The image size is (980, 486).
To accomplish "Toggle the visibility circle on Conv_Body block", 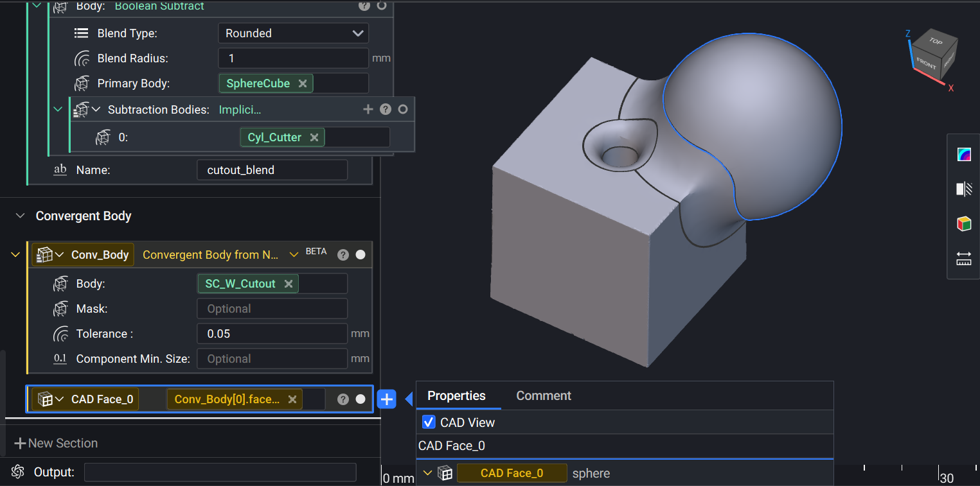I will (x=361, y=255).
